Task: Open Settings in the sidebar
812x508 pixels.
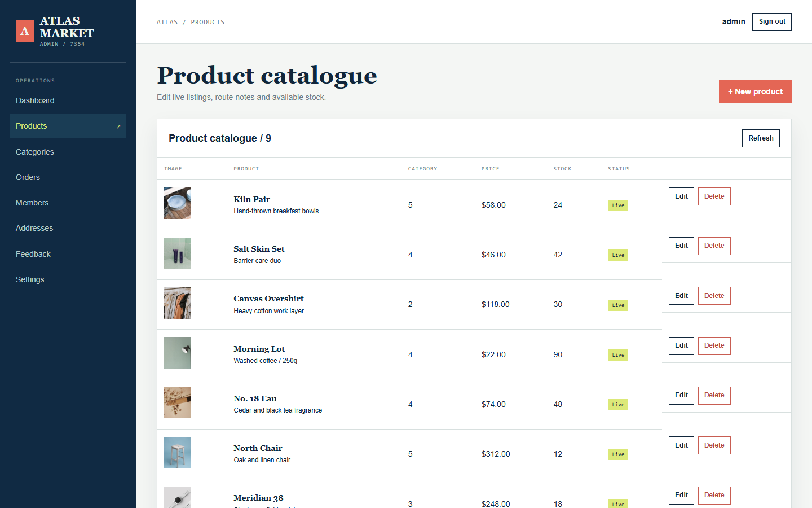Action: 68,279
